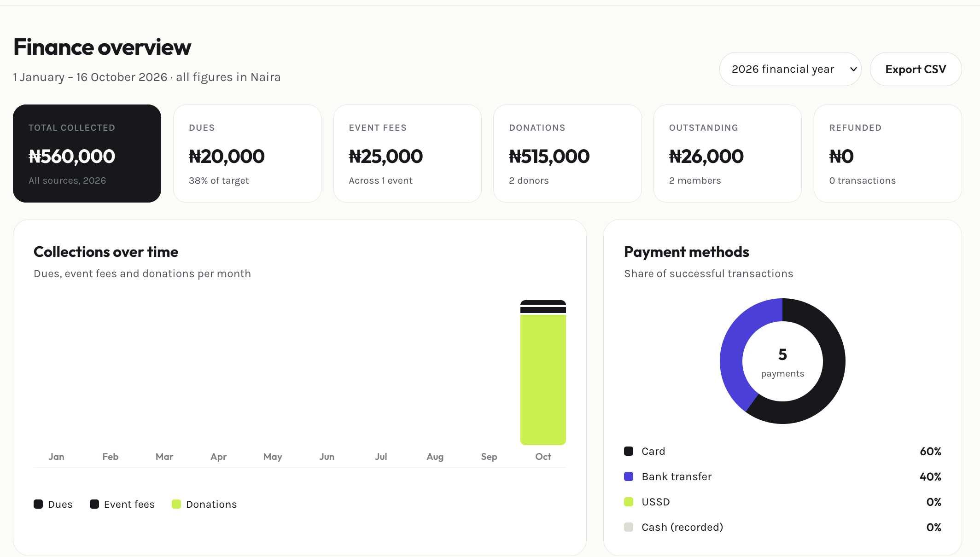Click the '38% of target' text
The height and width of the screenshot is (557, 980).
(x=219, y=180)
